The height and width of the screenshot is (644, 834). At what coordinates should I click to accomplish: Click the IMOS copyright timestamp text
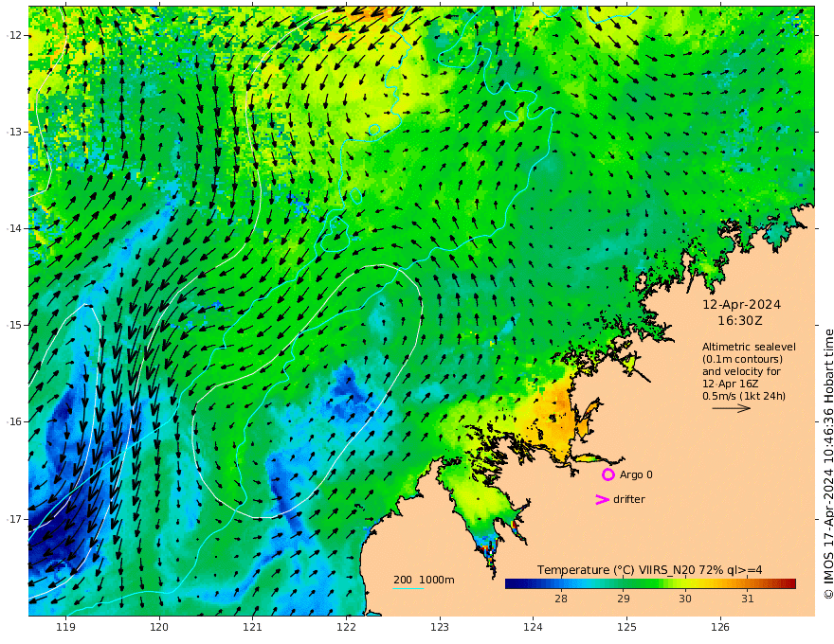click(x=827, y=464)
